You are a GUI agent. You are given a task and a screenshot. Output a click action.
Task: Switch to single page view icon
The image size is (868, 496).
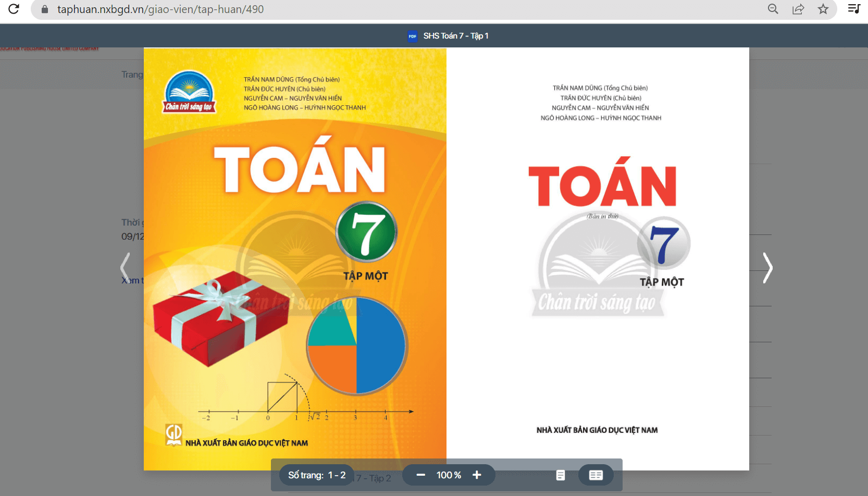561,475
